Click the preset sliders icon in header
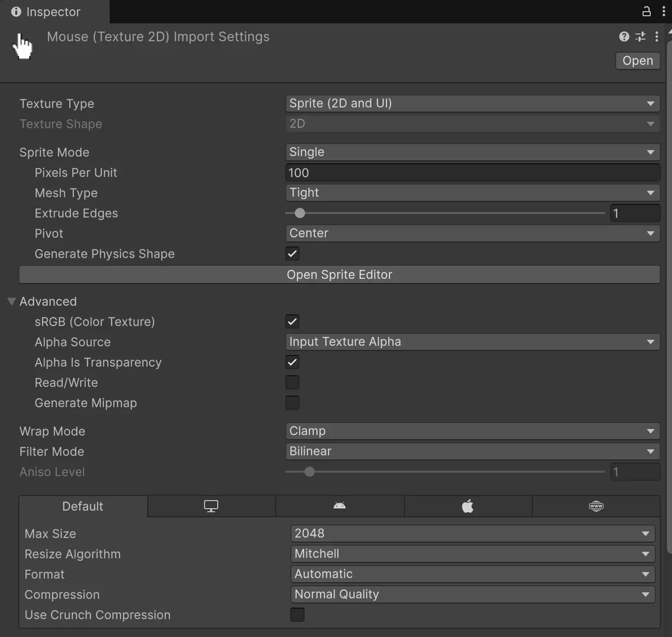Viewport: 672px width, 637px height. click(641, 37)
